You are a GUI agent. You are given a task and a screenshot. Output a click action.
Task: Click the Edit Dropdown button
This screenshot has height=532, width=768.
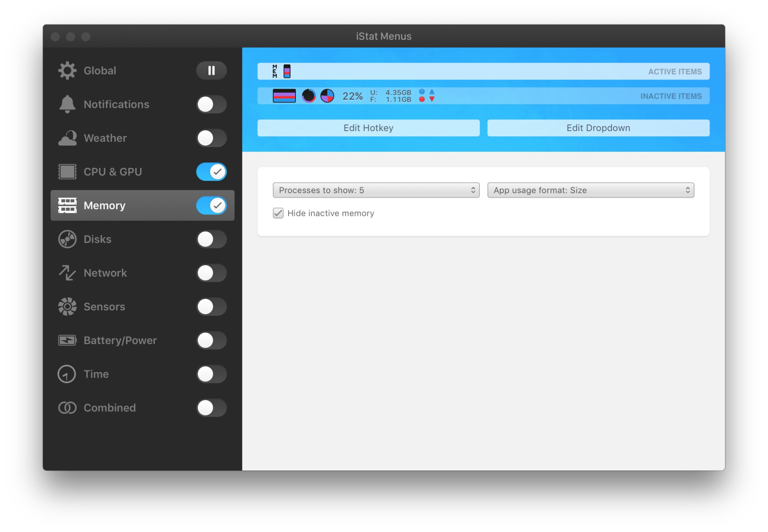pyautogui.click(x=598, y=128)
